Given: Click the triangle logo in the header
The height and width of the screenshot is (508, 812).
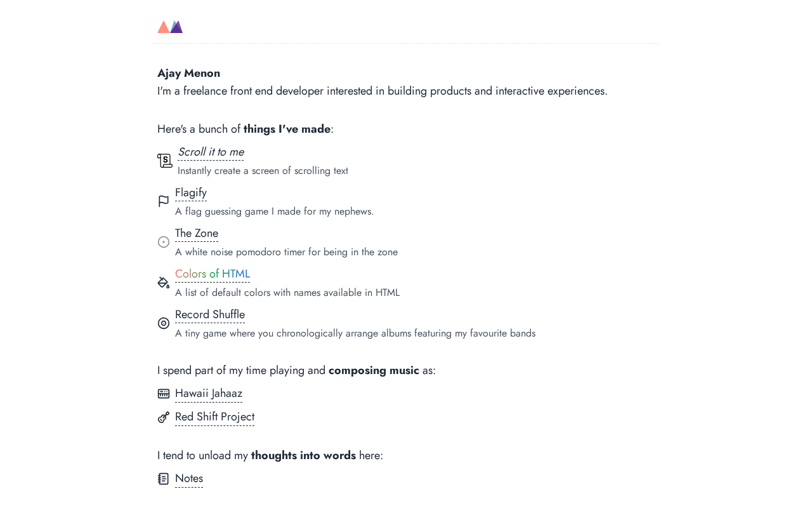Looking at the screenshot, I should pyautogui.click(x=170, y=27).
